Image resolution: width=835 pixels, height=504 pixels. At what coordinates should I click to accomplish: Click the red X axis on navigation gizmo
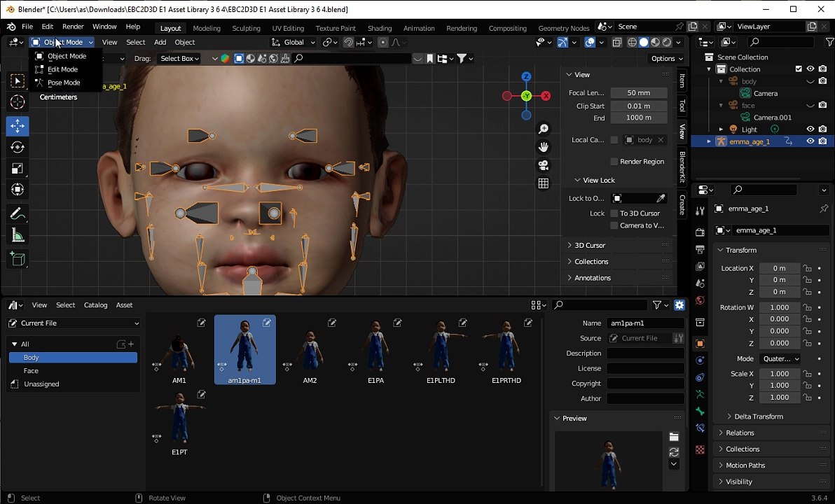point(546,96)
